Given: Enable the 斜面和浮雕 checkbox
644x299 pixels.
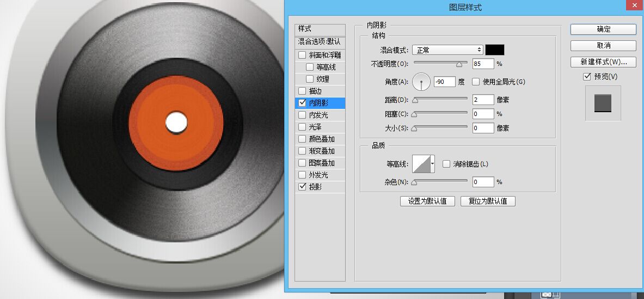Looking at the screenshot, I should (x=302, y=55).
